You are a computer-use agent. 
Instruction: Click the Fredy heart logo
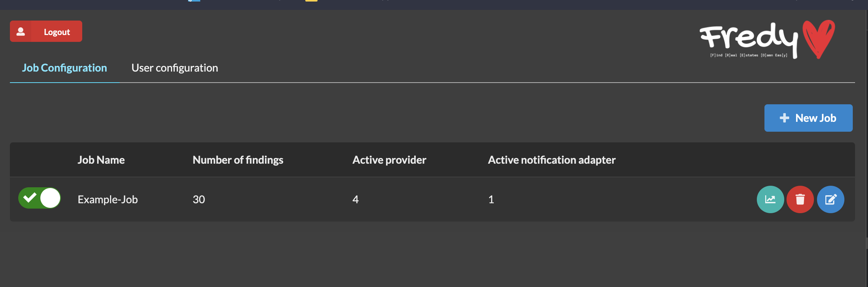pyautogui.click(x=767, y=40)
